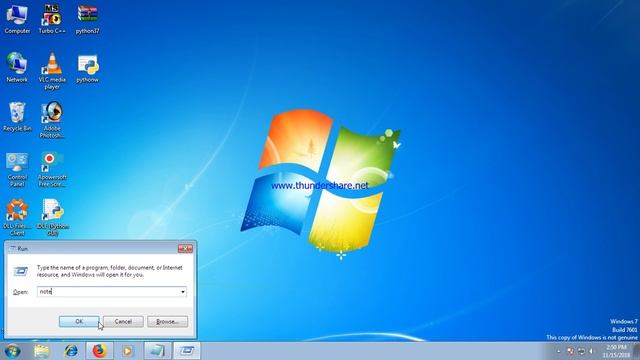The image size is (640, 360).
Task: Select the Apowersoft Free Screen Recorder shortcut
Action: click(52, 169)
